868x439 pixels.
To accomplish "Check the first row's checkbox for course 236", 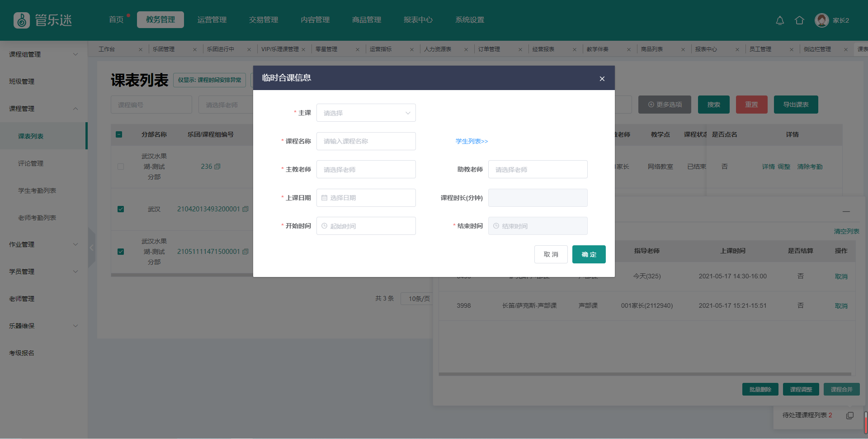I will tap(121, 167).
